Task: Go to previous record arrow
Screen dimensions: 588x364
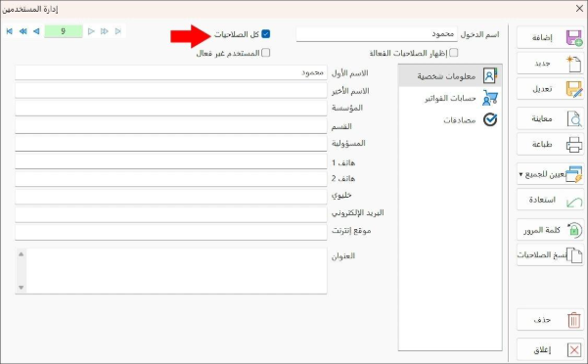Action: pyautogui.click(x=36, y=31)
